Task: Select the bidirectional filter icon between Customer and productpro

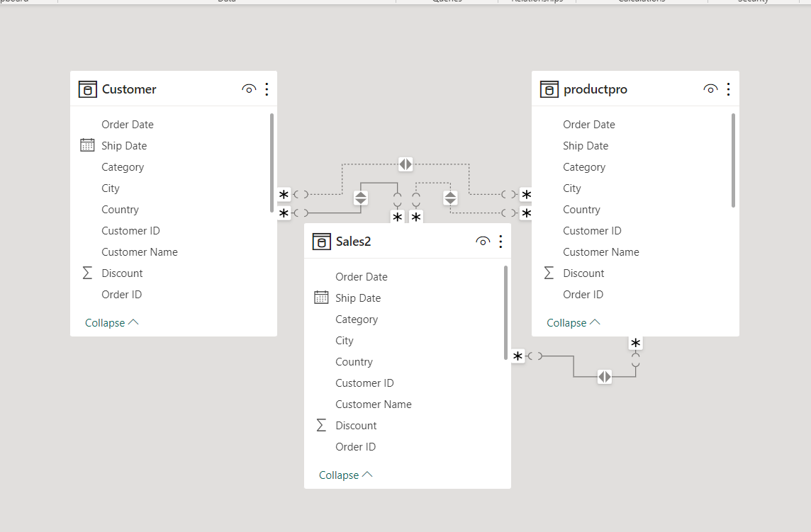Action: tap(405, 164)
